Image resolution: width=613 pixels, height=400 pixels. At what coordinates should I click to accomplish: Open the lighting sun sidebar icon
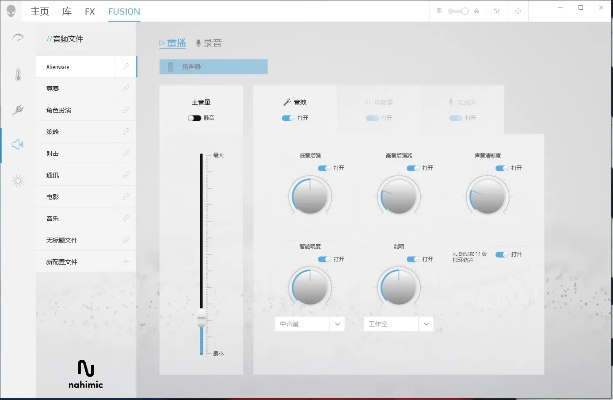tap(17, 180)
